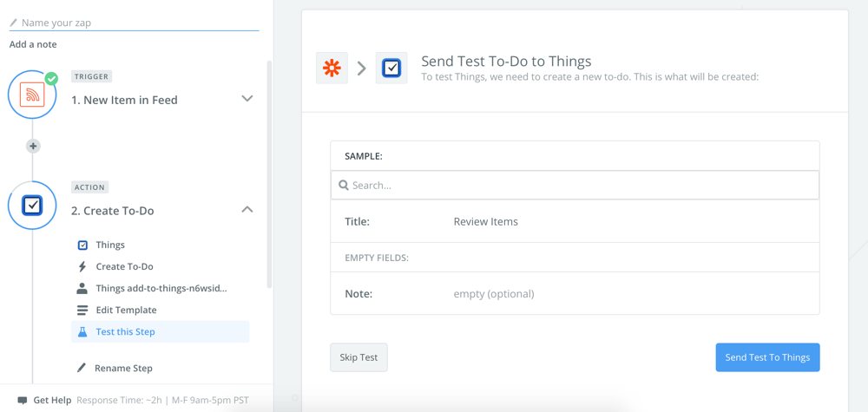Click the Things checkbox action icon
This screenshot has height=412, width=868.
[x=32, y=206]
